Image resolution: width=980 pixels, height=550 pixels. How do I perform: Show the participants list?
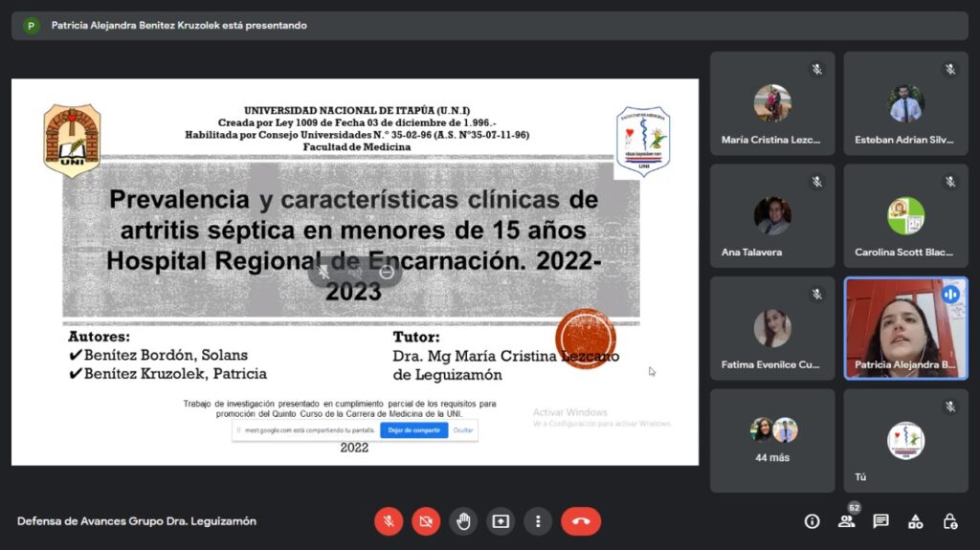click(846, 521)
